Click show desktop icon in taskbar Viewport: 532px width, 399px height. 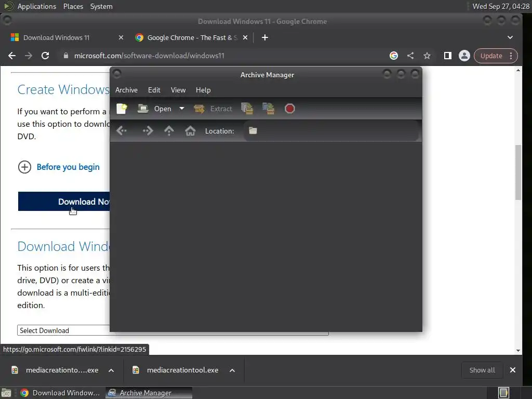pos(6,393)
